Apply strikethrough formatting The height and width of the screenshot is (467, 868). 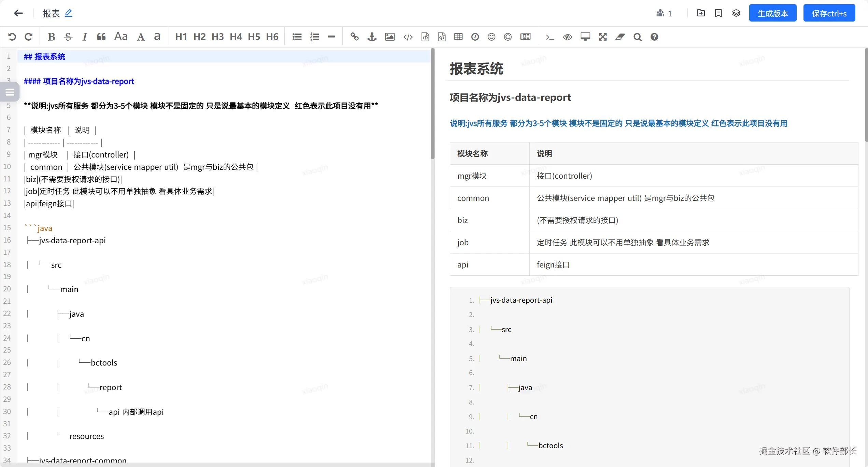coord(68,37)
